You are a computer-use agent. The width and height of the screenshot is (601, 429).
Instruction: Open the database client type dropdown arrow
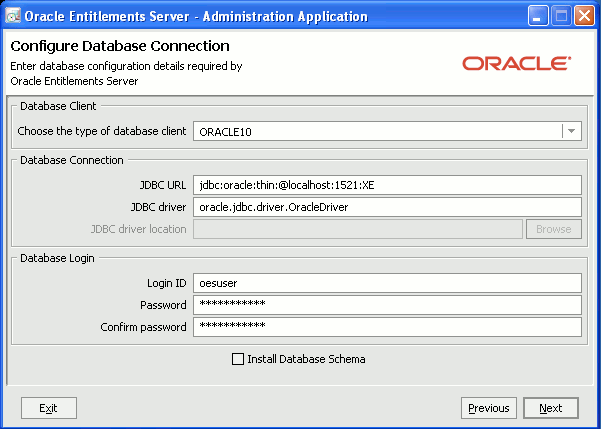[571, 131]
